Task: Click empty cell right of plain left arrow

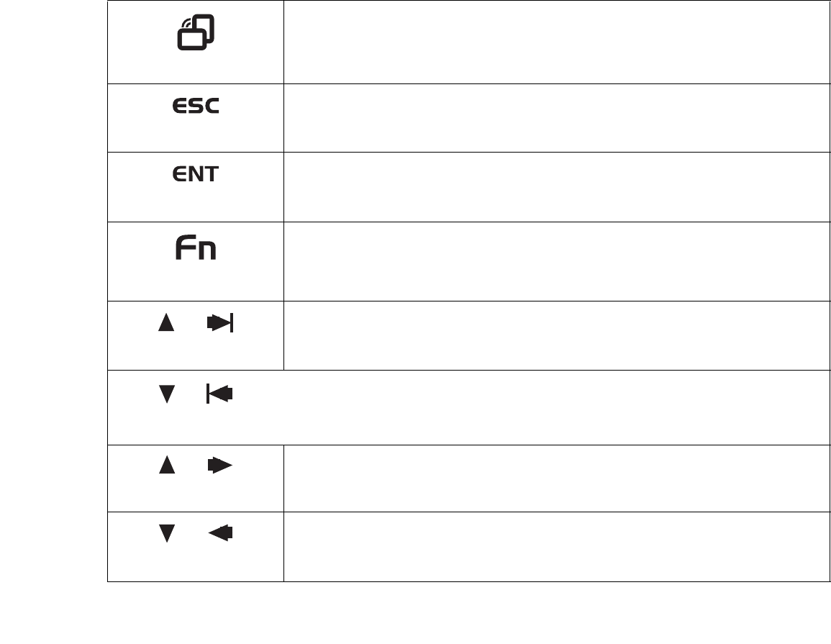Action: pyautogui.click(x=554, y=547)
